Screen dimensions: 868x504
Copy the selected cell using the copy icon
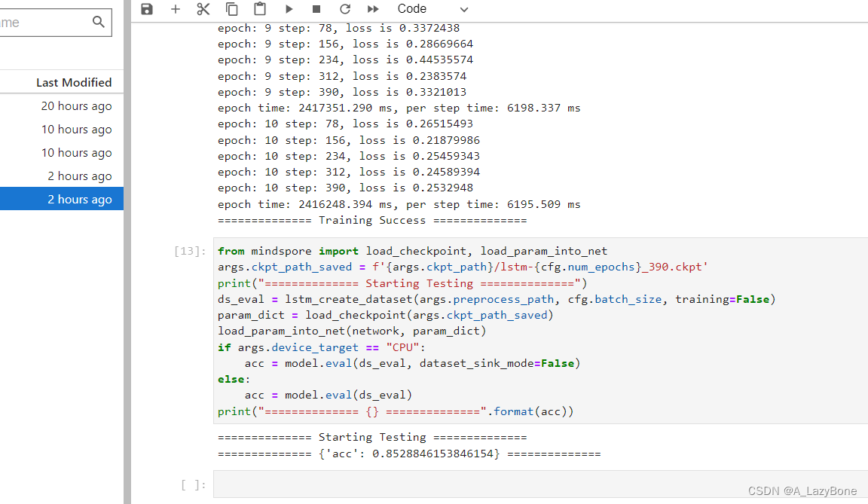tap(231, 9)
